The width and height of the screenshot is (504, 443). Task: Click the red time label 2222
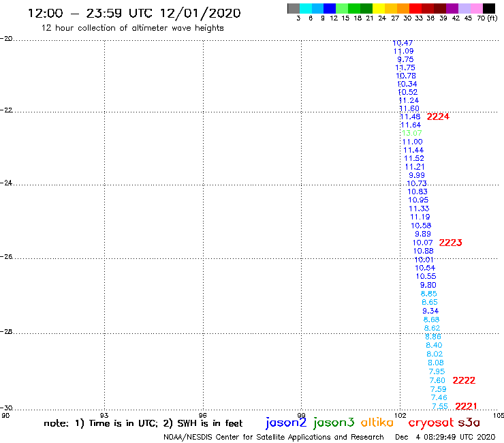464,380
